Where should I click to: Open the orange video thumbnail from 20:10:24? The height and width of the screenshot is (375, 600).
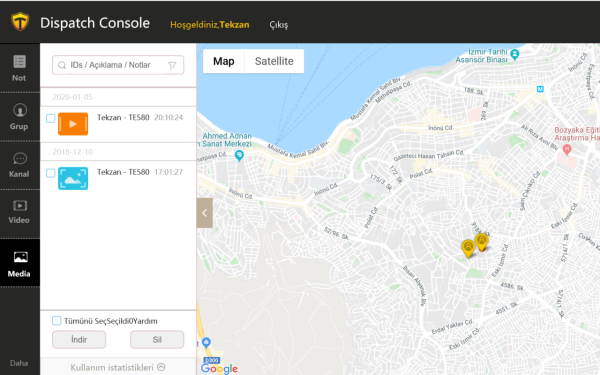[73, 124]
